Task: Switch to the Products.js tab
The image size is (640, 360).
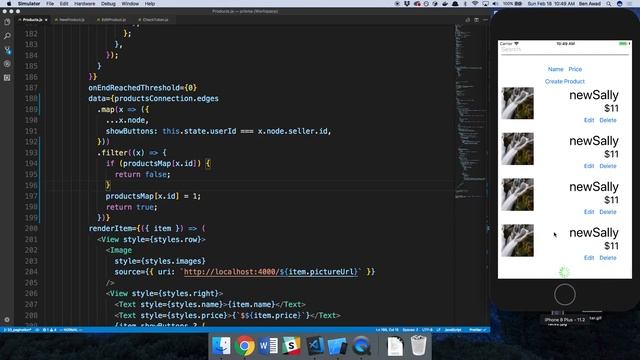Action: (32, 20)
